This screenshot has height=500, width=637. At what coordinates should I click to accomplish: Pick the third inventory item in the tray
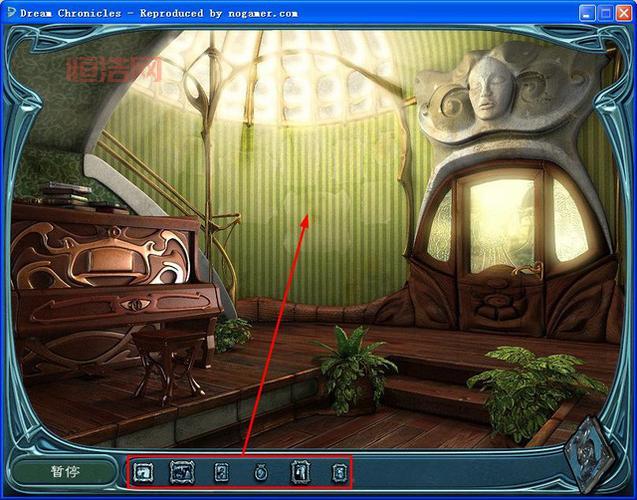pos(221,470)
